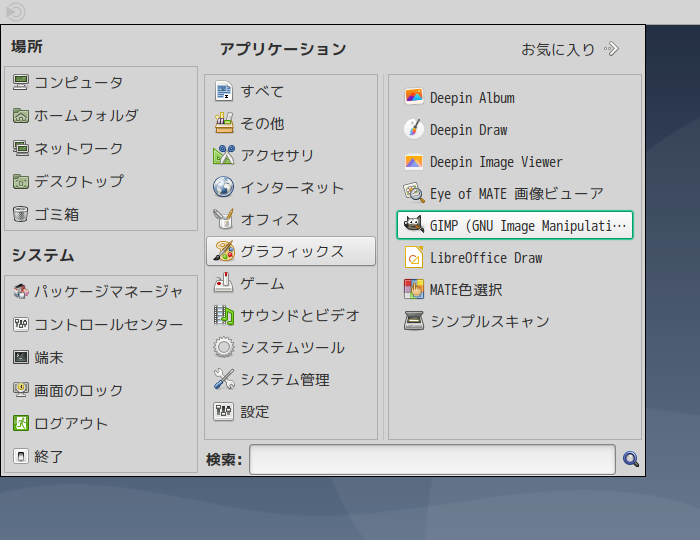The width and height of the screenshot is (700, 540).
Task: Launch パッケージマネージャ via its icon
Action: click(x=21, y=291)
